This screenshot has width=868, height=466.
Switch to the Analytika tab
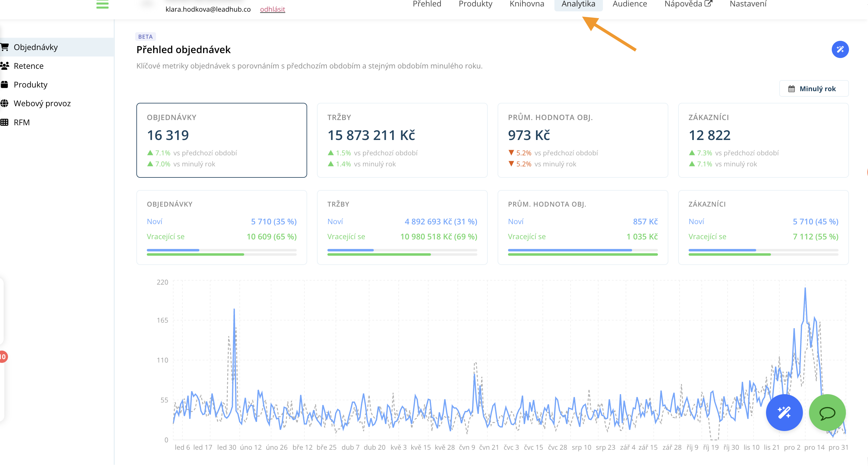pos(578,4)
